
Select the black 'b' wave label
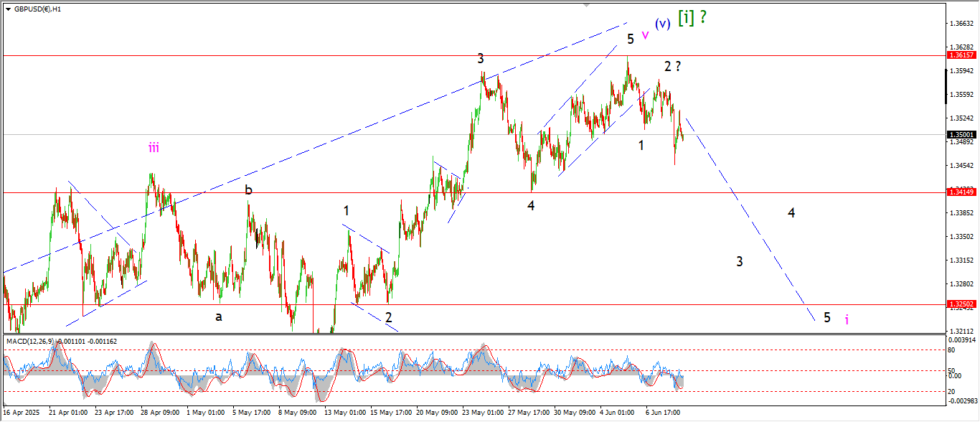[248, 190]
